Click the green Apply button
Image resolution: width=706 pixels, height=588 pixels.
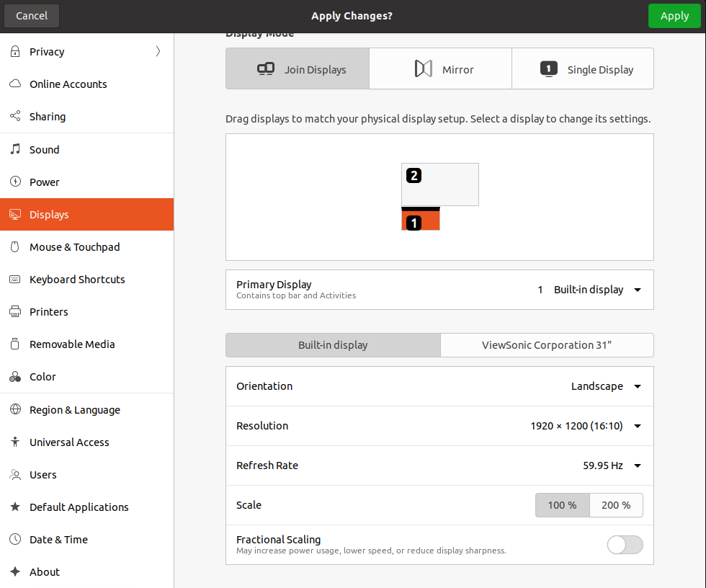point(674,16)
